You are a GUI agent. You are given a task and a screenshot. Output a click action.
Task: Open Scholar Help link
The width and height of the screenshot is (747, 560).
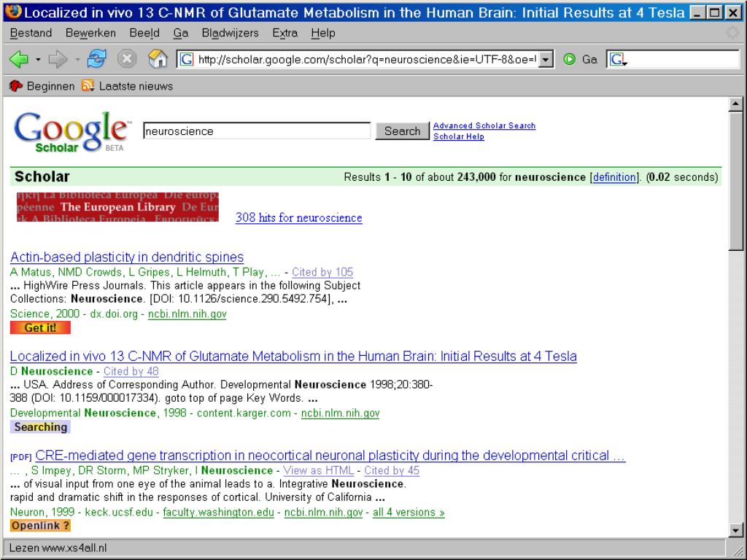458,136
